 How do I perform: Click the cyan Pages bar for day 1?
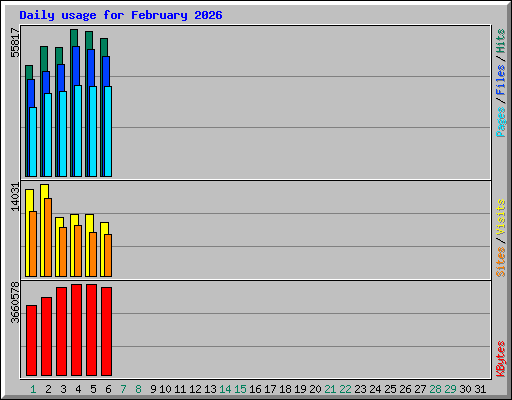point(33,142)
